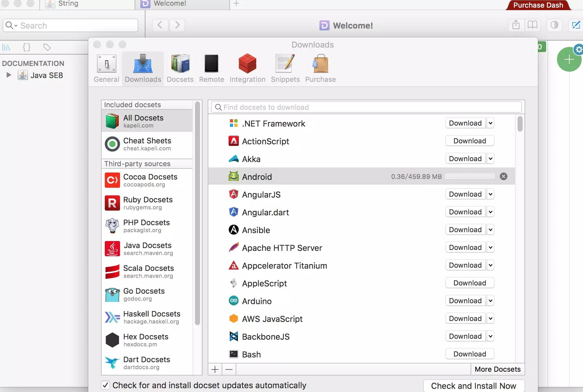Image resolution: width=583 pixels, height=392 pixels.
Task: Select Cocoa Docsets source
Action: tap(147, 180)
